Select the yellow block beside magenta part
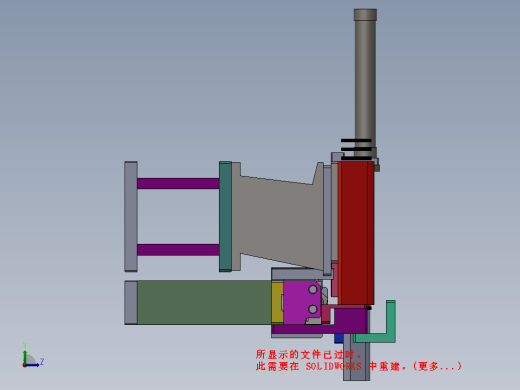This screenshot has height=390, width=520. click(277, 302)
